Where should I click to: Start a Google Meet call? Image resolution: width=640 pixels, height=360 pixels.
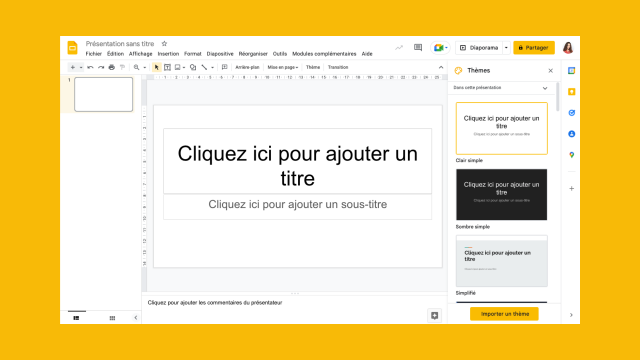[x=440, y=48]
